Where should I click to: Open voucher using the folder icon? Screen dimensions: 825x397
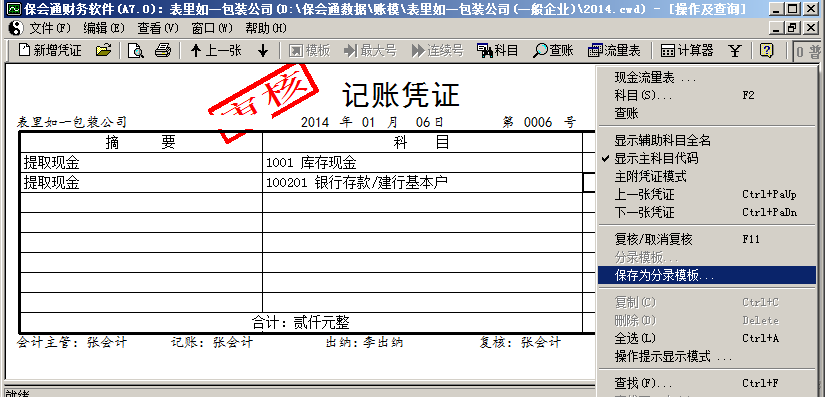[x=104, y=50]
